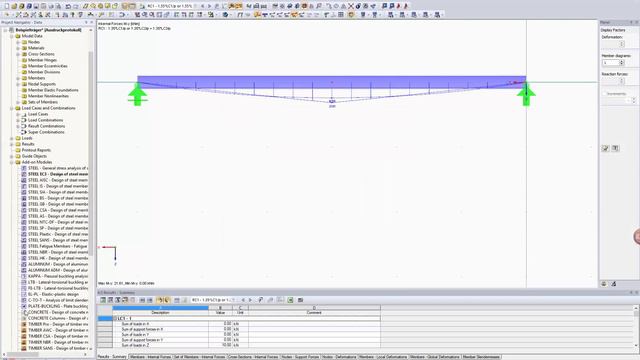This screenshot has width=640, height=360.
Task: Click the green Excel export icon in results toolbar
Action: (290, 300)
